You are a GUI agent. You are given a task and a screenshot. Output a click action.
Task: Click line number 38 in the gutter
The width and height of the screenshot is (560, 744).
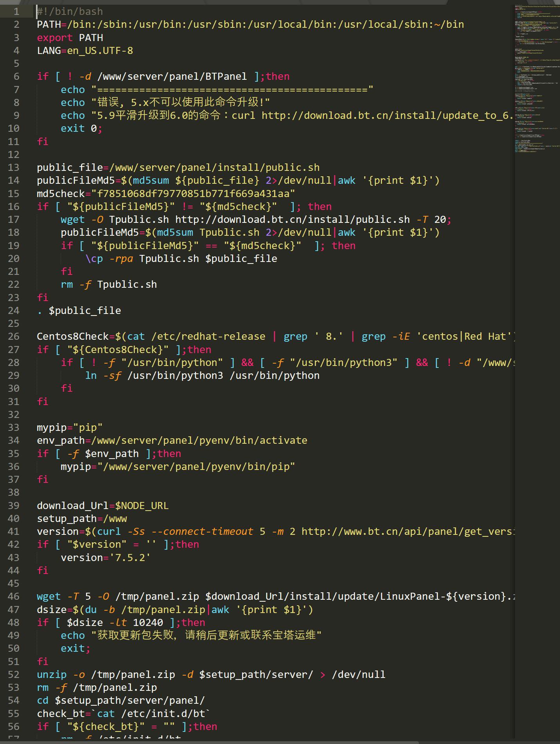(x=13, y=493)
